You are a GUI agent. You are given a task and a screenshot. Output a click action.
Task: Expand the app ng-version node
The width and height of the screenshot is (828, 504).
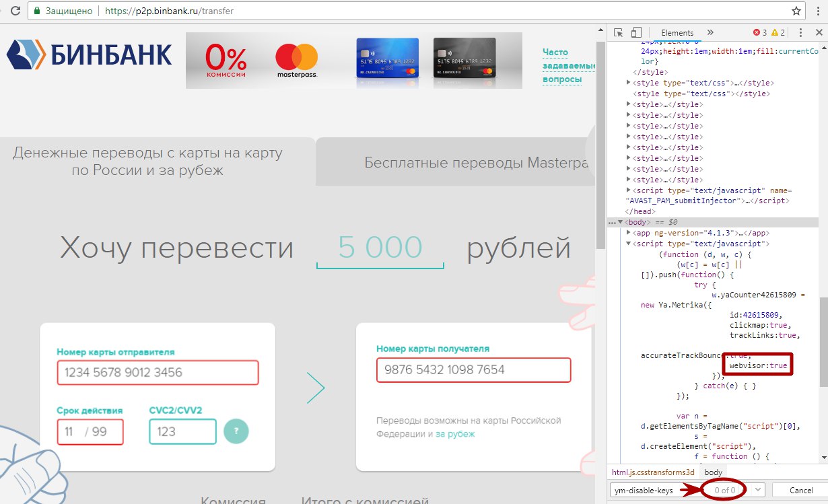point(629,233)
